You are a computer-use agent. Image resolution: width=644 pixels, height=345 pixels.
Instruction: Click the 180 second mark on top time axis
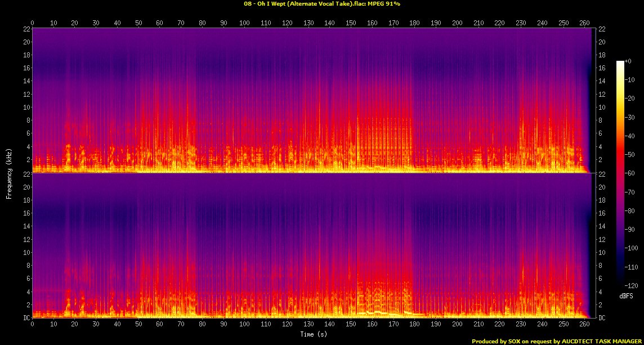coord(414,23)
